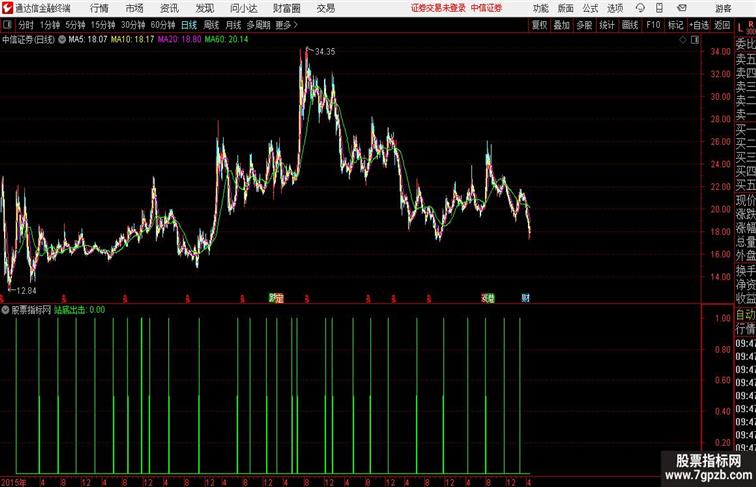The width and height of the screenshot is (756, 487).
Task: Click the 游客 user account label
Action: tap(723, 8)
